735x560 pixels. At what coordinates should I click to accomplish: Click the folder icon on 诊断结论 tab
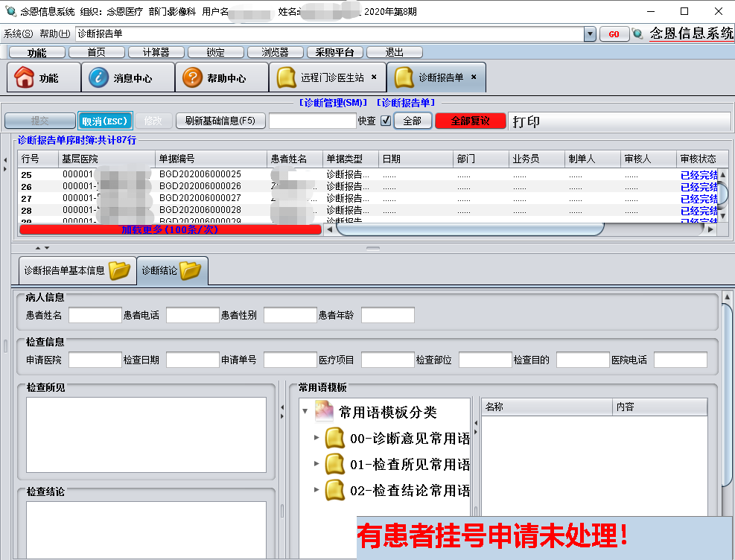[x=191, y=270]
